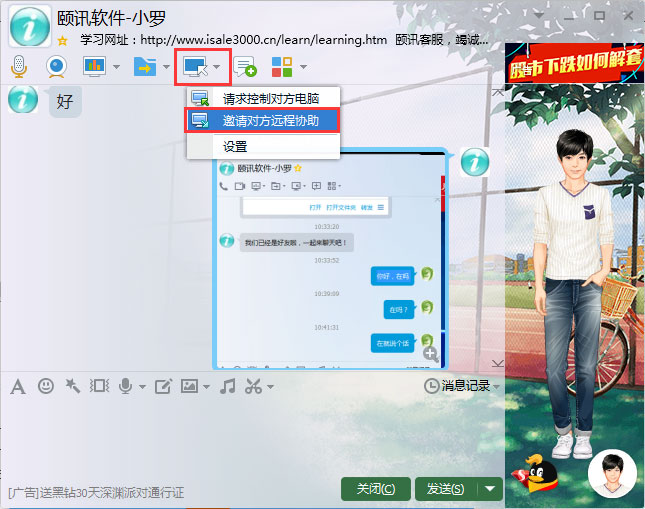Click the 广告 ad text link at bottom
The width and height of the screenshot is (645, 509).
(x=96, y=493)
